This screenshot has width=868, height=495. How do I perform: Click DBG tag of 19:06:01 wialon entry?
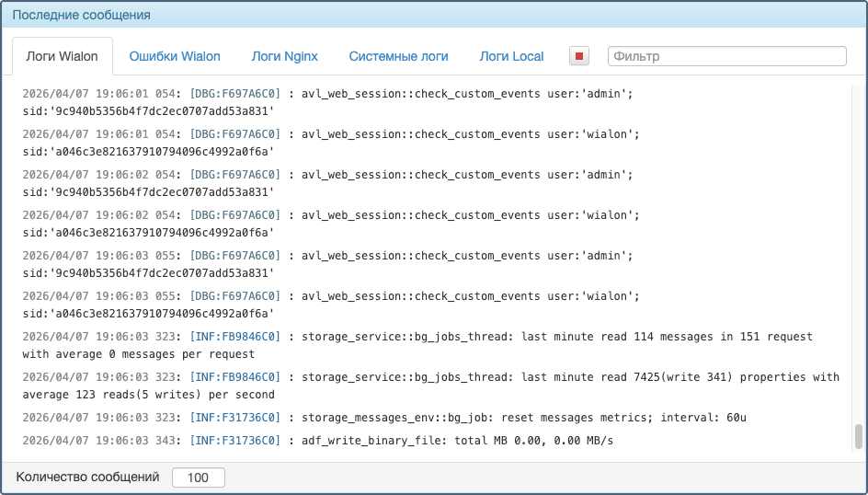[234, 134]
